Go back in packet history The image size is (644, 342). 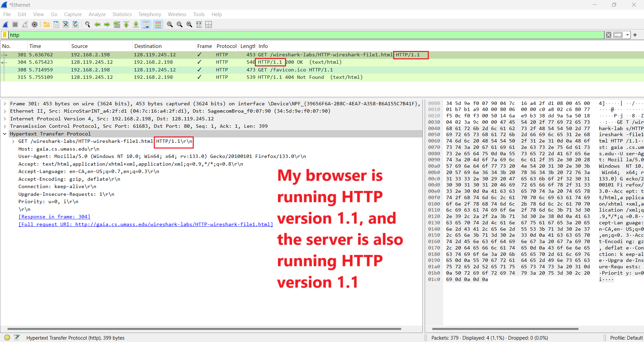tap(97, 24)
